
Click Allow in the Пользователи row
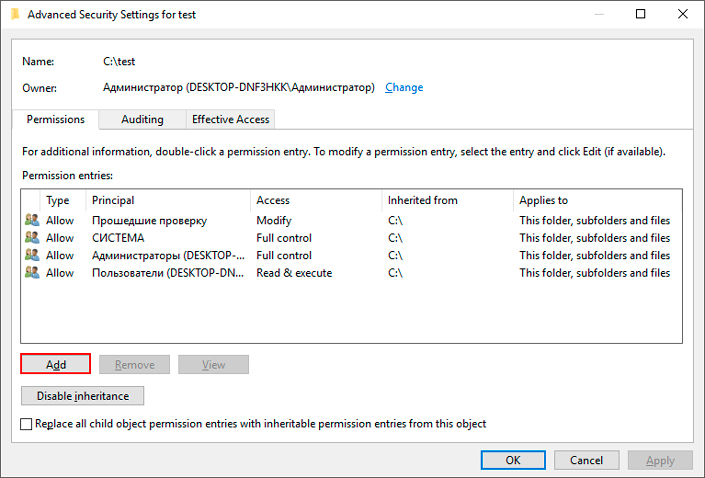60,273
